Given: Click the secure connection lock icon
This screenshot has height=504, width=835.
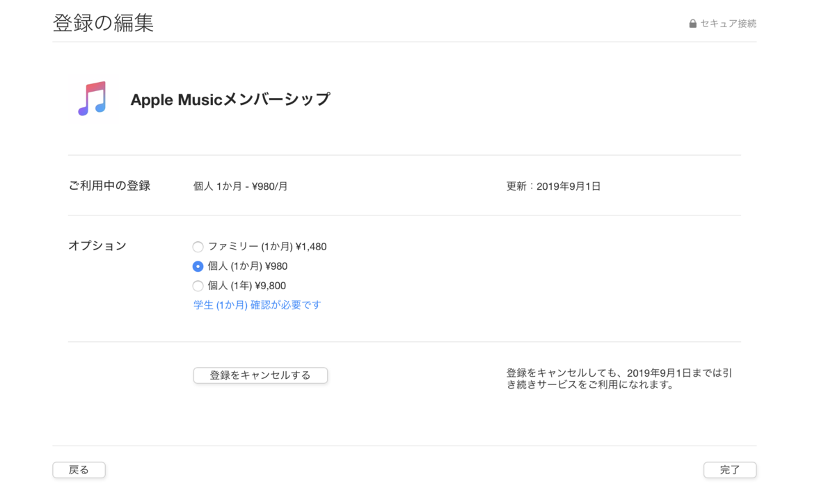Looking at the screenshot, I should (x=692, y=23).
